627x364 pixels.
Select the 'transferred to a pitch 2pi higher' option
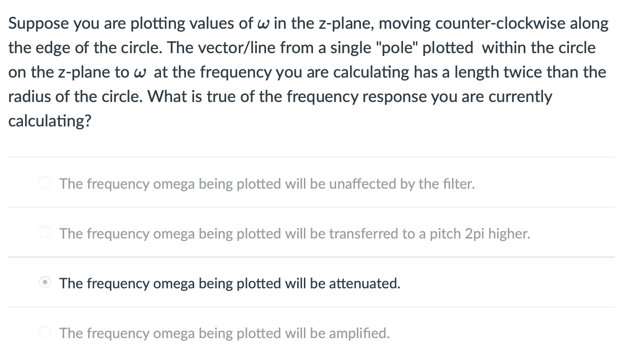(45, 232)
